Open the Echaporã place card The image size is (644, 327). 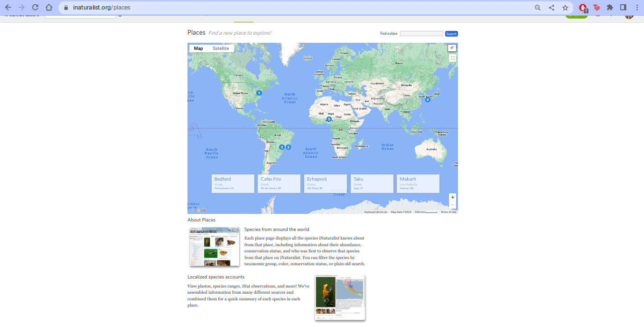point(326,183)
